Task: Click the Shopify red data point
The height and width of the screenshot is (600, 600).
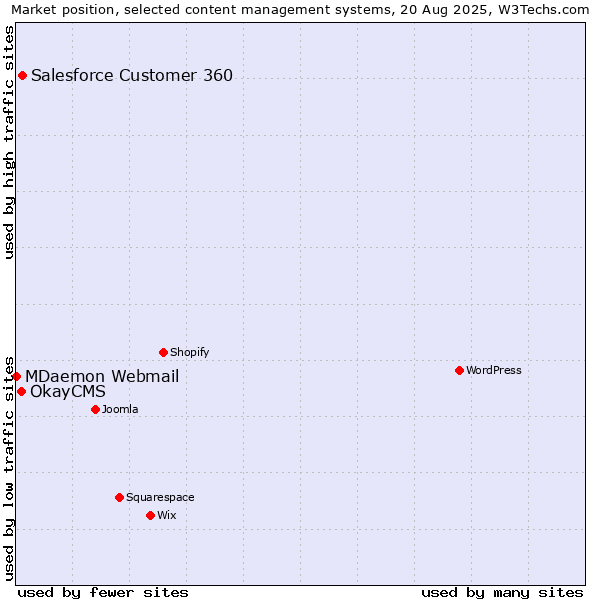Action: click(163, 352)
